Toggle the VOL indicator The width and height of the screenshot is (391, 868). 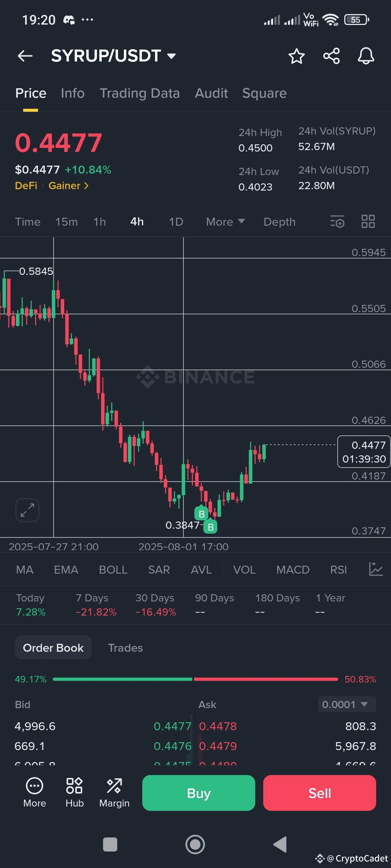244,570
